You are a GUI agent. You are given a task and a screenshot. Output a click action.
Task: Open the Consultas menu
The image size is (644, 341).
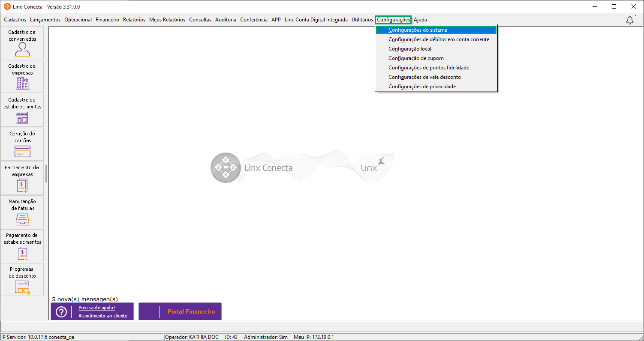[x=200, y=20]
